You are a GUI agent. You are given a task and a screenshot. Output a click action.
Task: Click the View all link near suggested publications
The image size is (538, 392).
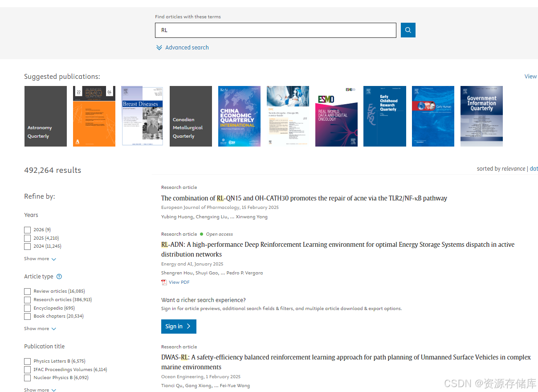point(531,77)
